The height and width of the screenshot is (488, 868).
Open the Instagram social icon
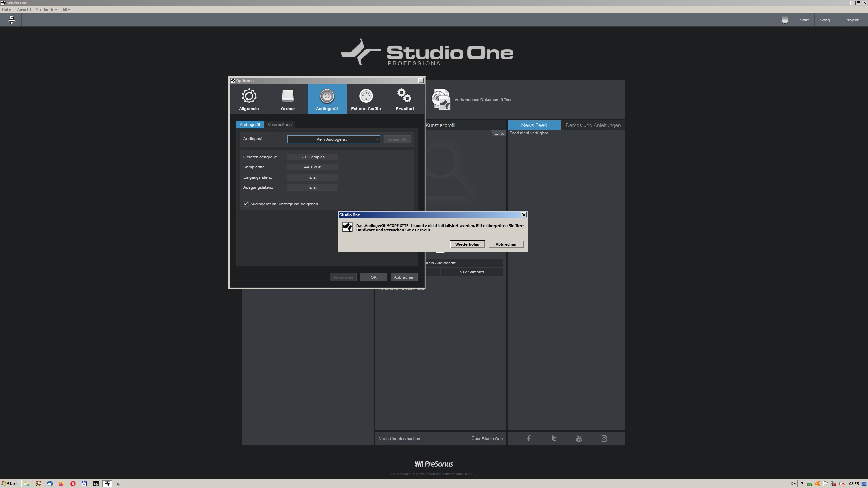[x=604, y=439]
